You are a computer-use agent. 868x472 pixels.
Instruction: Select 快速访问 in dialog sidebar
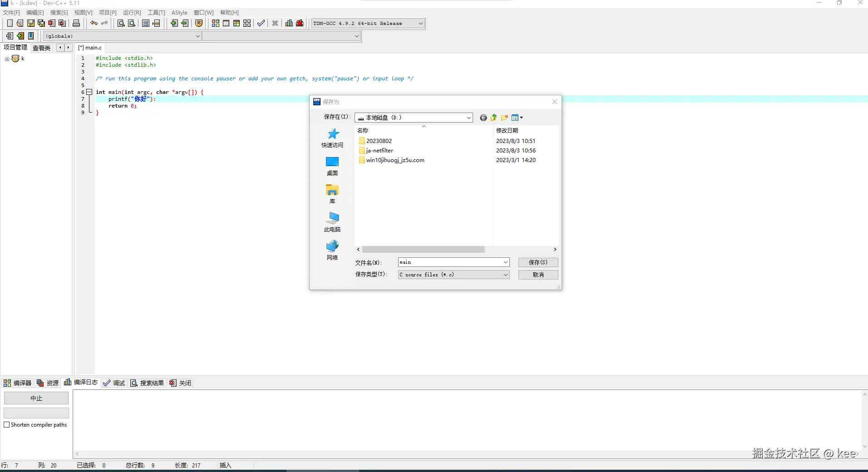pos(332,138)
